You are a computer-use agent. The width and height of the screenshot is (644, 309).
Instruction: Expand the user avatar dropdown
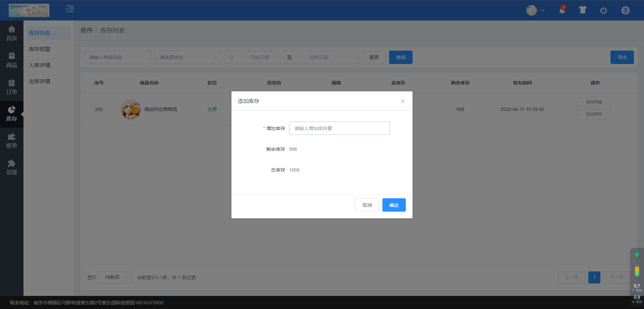pos(535,10)
